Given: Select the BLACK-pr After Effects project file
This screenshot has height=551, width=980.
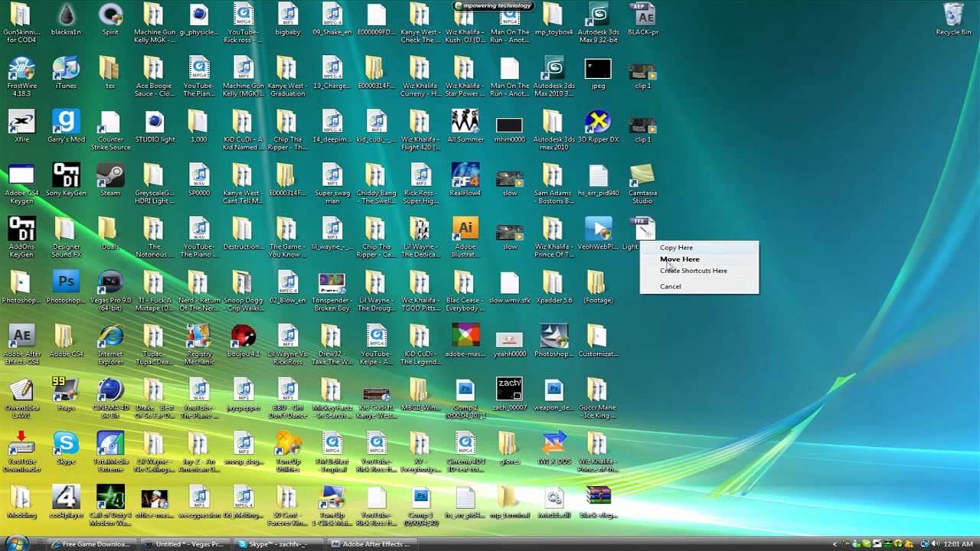Looking at the screenshot, I should click(642, 20).
